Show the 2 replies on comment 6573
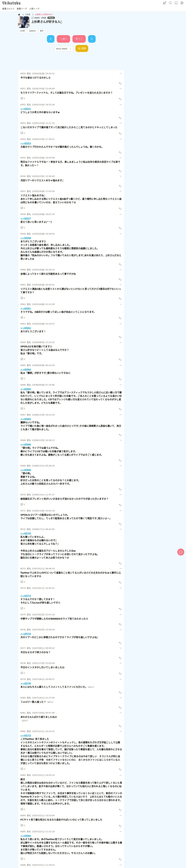 23,582
